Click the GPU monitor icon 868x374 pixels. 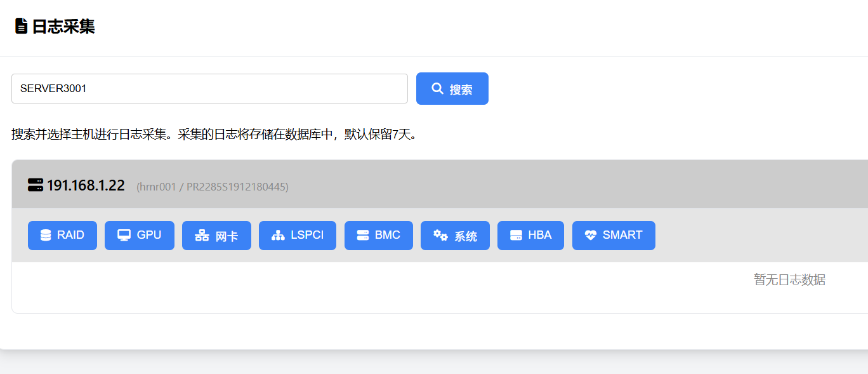[123, 235]
